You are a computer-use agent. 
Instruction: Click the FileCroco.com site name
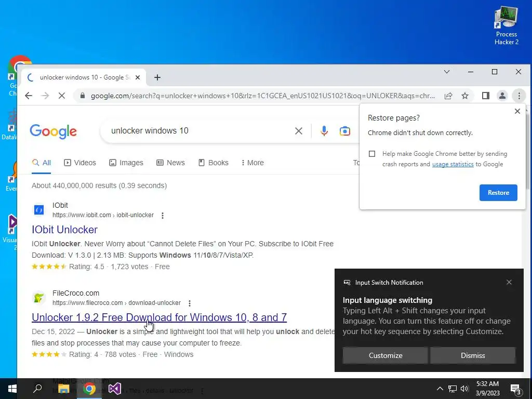point(76,293)
